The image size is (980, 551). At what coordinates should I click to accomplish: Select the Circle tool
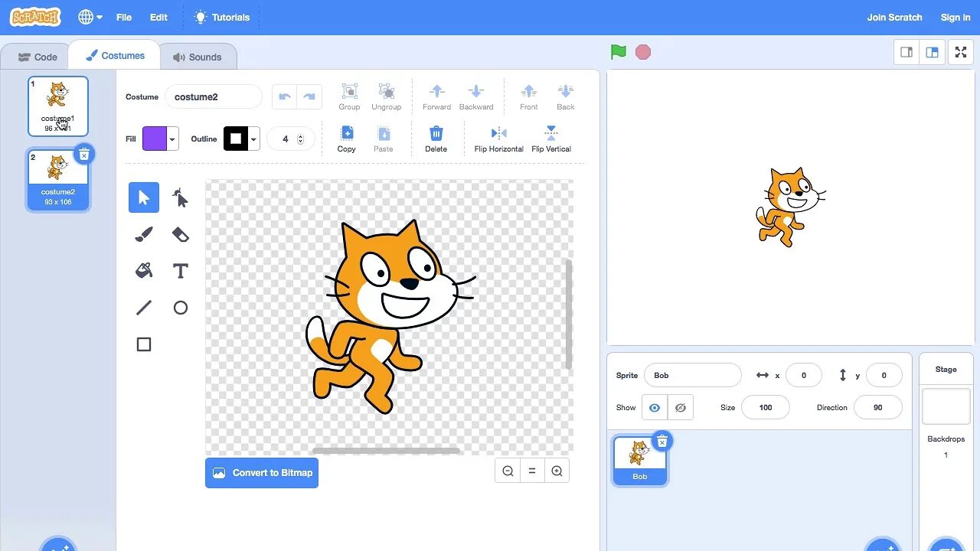pyautogui.click(x=181, y=308)
